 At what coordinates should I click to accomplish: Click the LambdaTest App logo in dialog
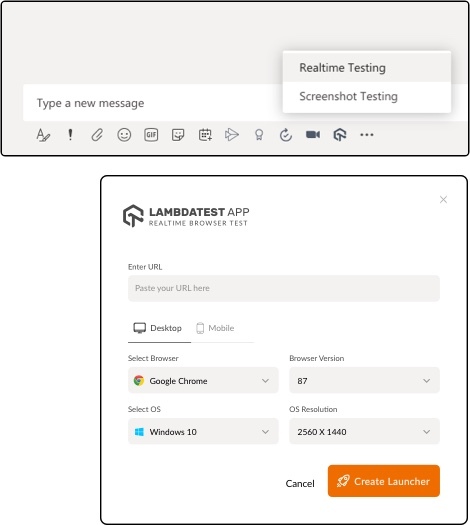186,216
